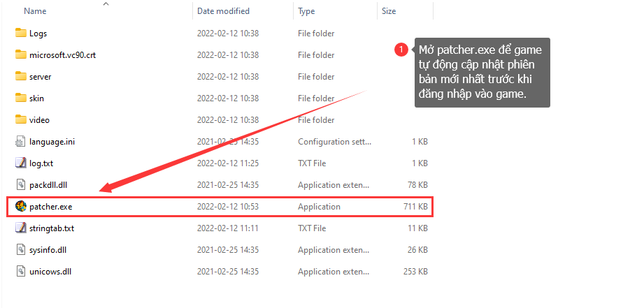Toggle sort direction arrow above Name
Viewport: 644px width, 308px height.
[106, 3]
